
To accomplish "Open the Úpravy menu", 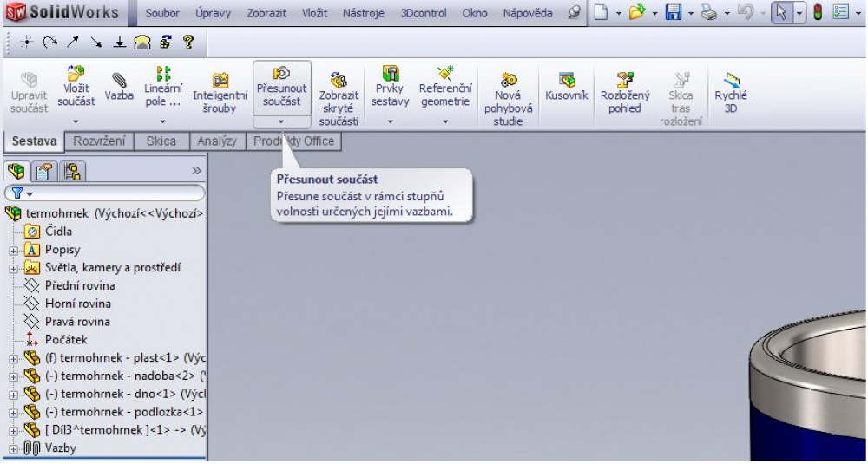I will click(x=214, y=13).
